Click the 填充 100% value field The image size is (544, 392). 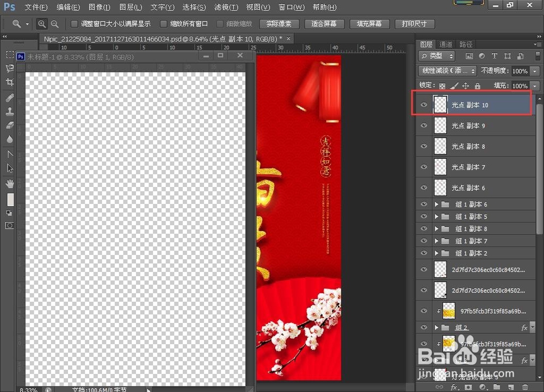(x=520, y=85)
